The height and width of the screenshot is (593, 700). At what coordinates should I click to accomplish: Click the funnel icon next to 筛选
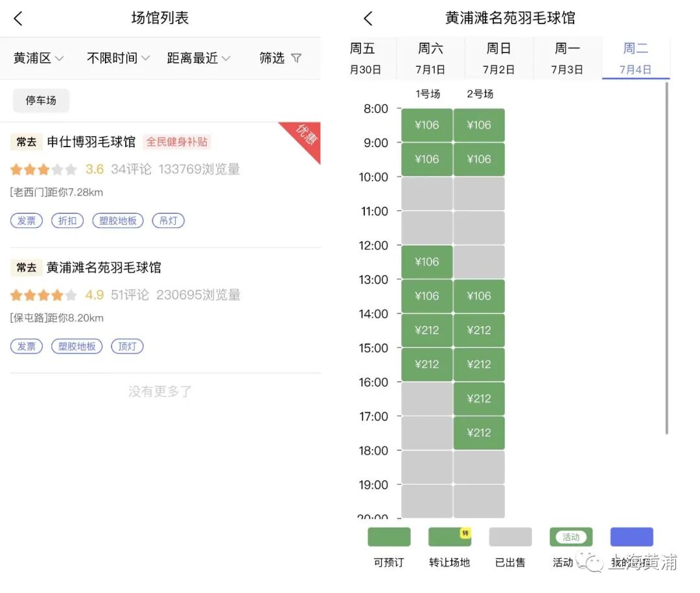tap(297, 58)
